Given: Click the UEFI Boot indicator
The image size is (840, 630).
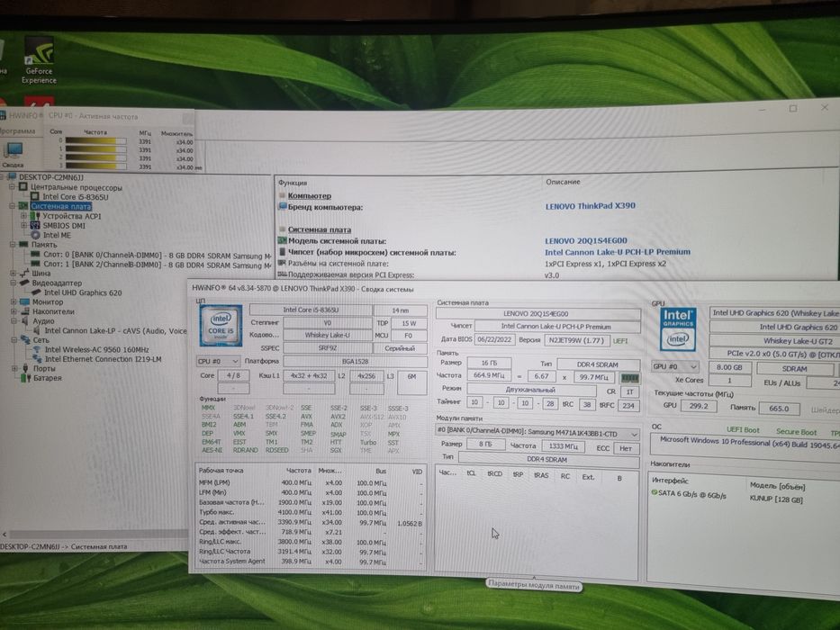Looking at the screenshot, I should pos(743,430).
